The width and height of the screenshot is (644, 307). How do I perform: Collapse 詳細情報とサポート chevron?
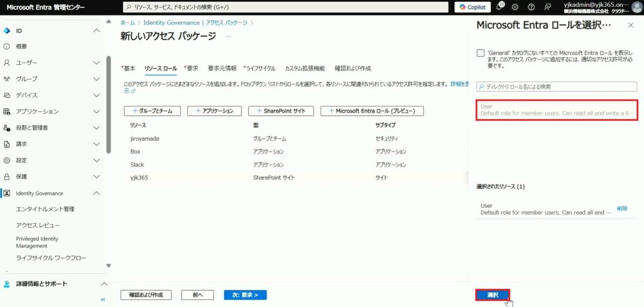(x=104, y=284)
